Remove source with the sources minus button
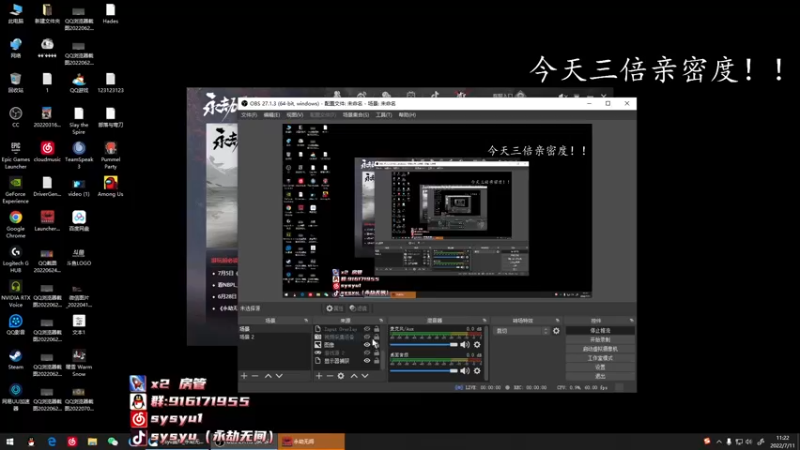Screen dimensions: 800x450 tap(330, 376)
